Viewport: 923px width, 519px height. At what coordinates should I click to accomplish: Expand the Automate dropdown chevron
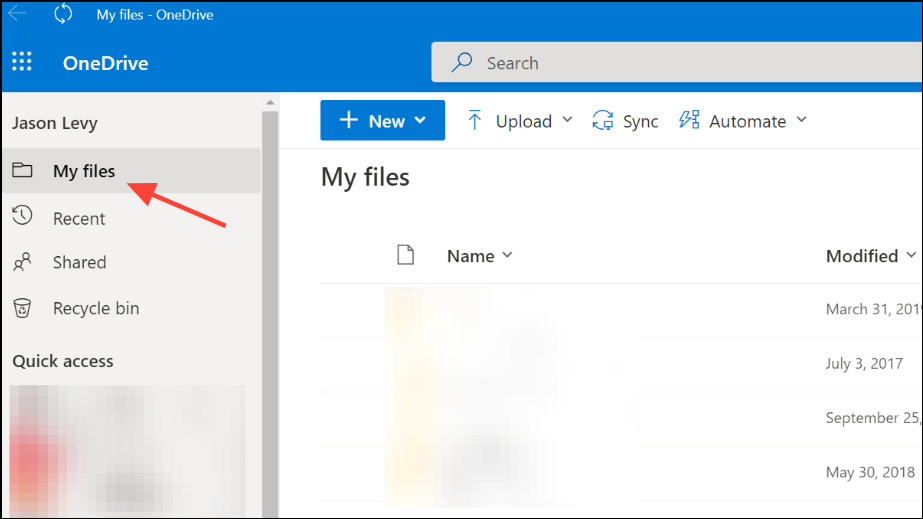pos(802,119)
